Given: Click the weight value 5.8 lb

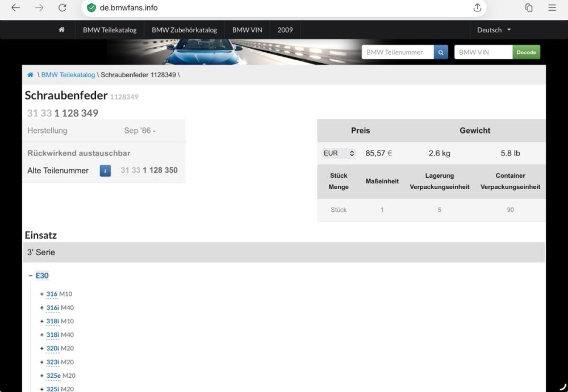Looking at the screenshot, I should (x=510, y=153).
